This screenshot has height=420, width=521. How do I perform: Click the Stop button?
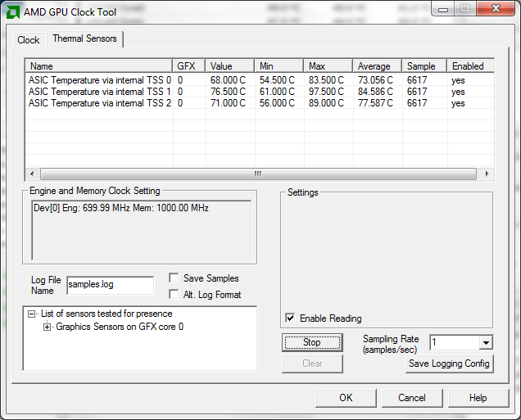[312, 342]
